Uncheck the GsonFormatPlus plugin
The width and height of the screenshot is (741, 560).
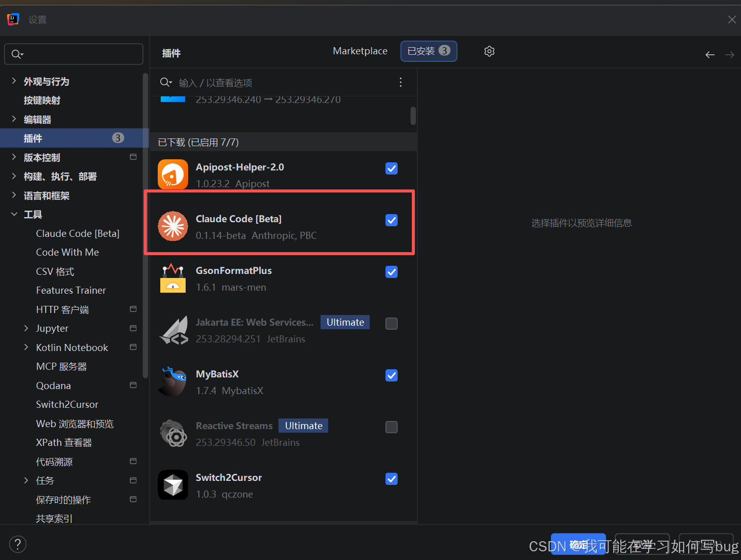coord(392,272)
